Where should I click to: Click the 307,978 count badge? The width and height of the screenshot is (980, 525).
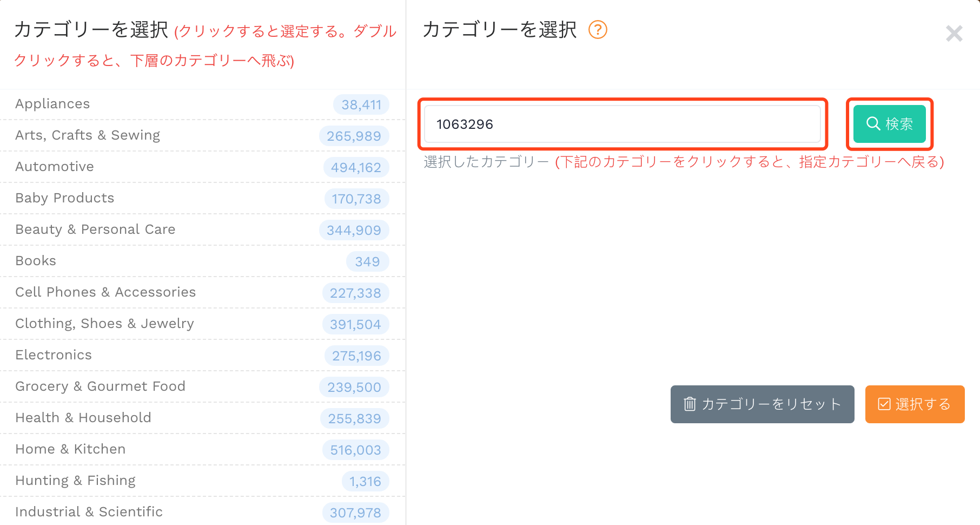[356, 513]
